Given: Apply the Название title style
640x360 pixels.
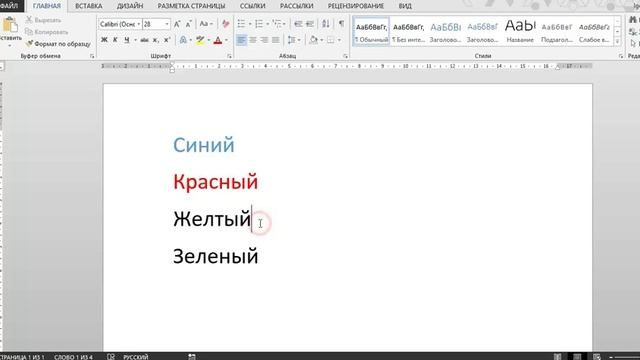Looking at the screenshot, I should pos(520,32).
